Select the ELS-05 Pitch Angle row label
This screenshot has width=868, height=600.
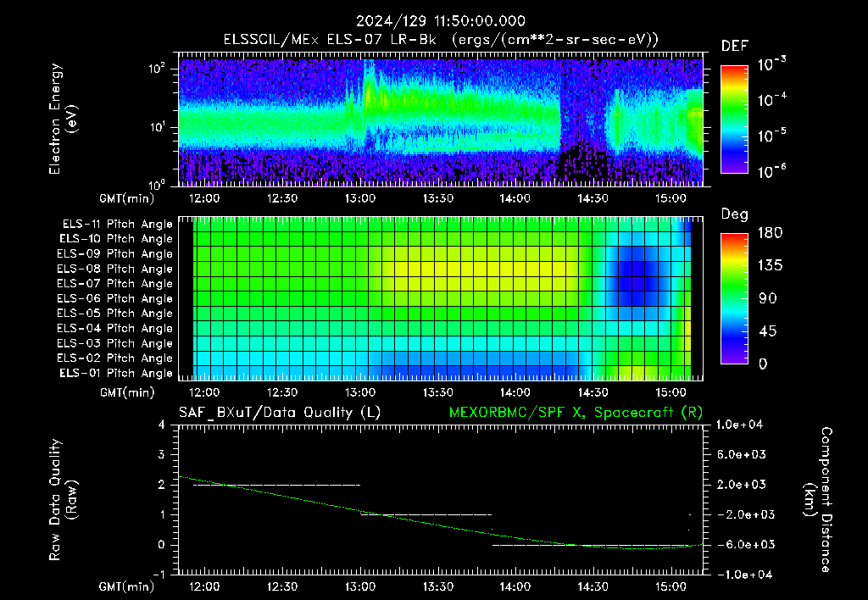click(x=115, y=314)
